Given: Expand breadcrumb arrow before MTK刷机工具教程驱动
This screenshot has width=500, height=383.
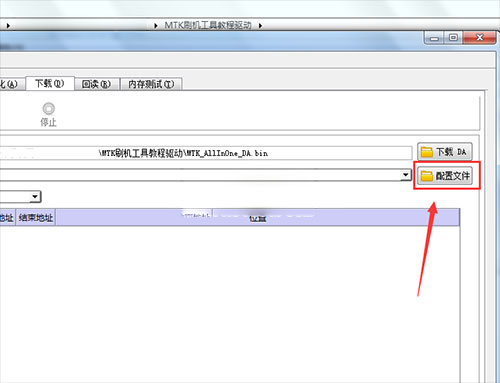Looking at the screenshot, I should pyautogui.click(x=156, y=26).
